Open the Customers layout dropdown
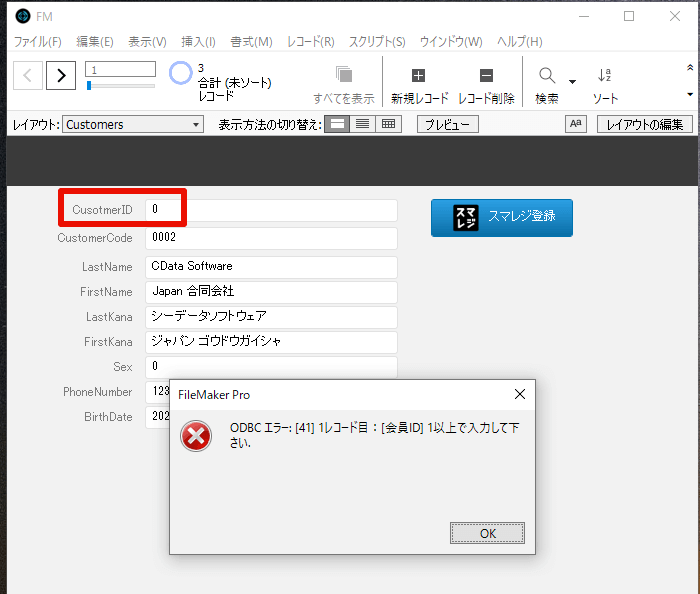The image size is (700, 594). tap(133, 124)
